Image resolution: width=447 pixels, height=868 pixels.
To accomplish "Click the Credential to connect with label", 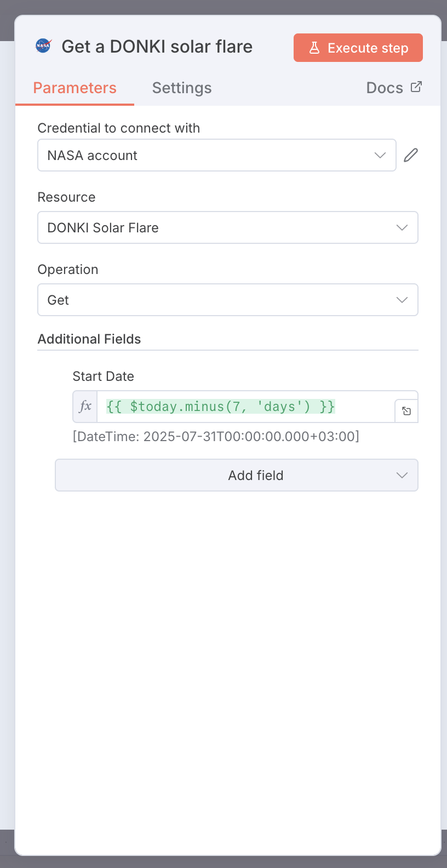I will [x=119, y=128].
